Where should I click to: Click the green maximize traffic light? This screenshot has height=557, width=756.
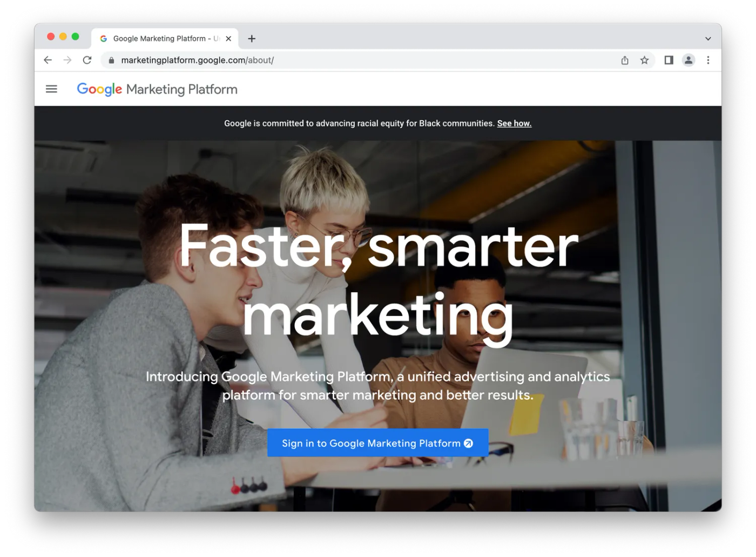click(76, 36)
